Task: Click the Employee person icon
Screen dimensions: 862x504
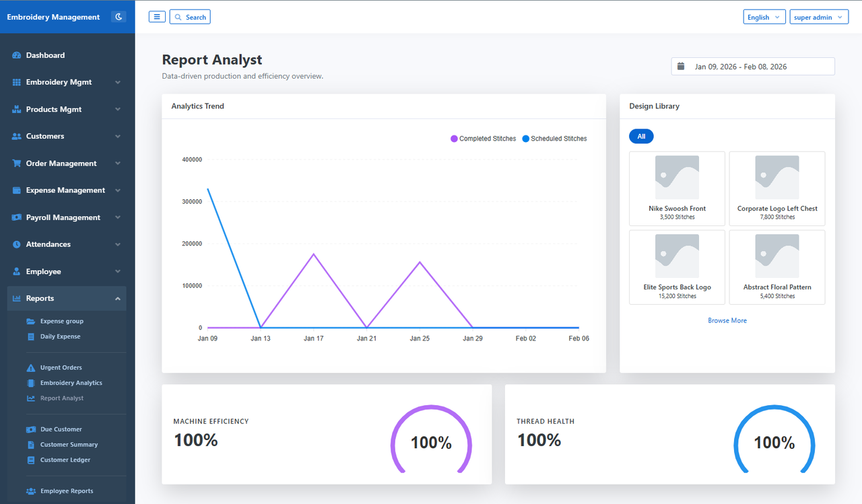Action: tap(17, 271)
